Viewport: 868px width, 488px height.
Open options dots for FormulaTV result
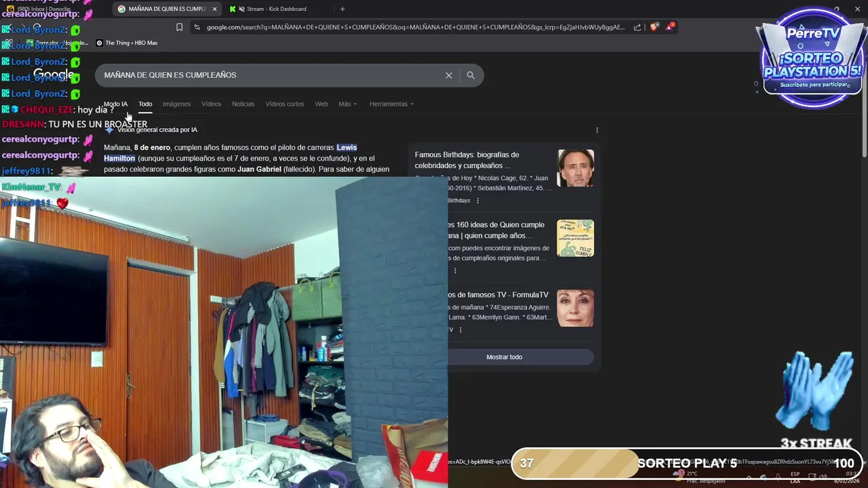pos(460,330)
